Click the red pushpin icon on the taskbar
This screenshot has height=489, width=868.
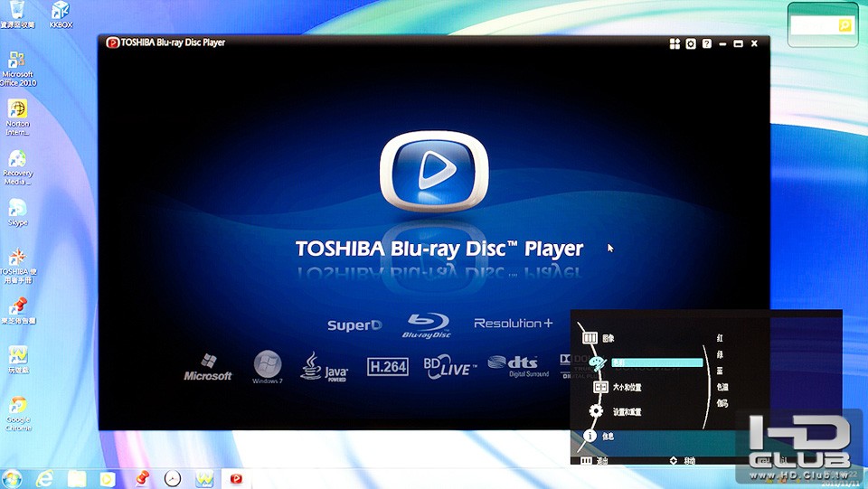click(142, 478)
